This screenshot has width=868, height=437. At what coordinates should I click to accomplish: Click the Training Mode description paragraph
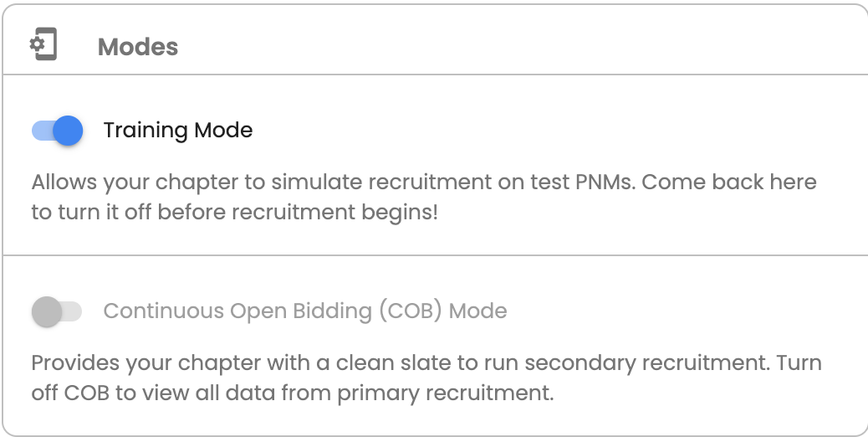pyautogui.click(x=424, y=198)
